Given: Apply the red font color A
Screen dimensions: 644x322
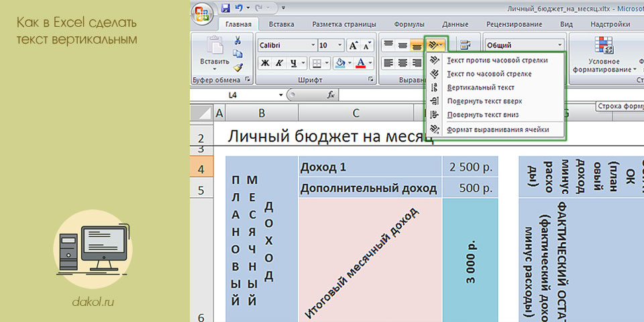Looking at the screenshot, I should [x=361, y=63].
